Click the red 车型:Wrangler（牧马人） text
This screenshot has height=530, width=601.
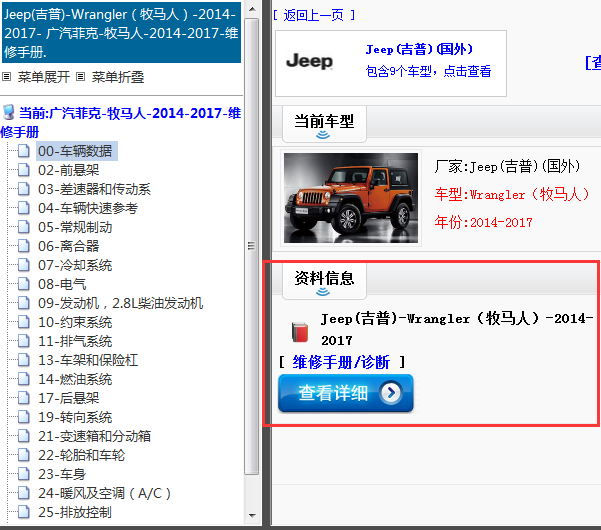tap(512, 194)
